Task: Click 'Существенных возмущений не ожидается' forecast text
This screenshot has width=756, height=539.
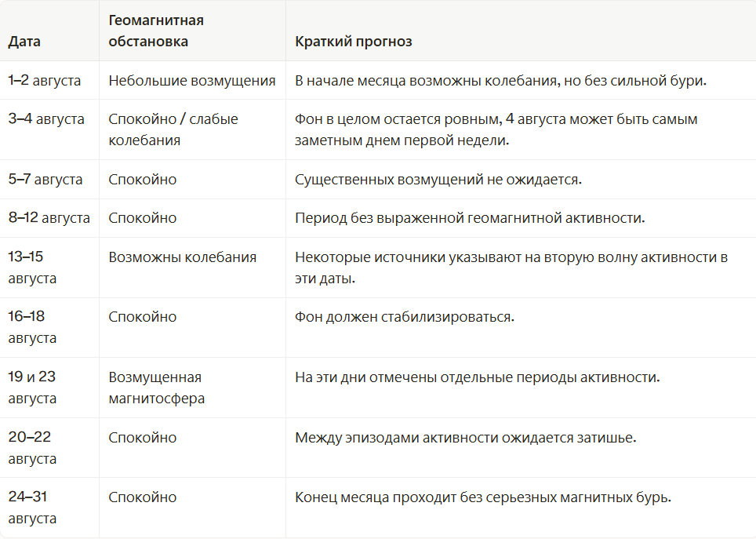Action: (x=438, y=180)
